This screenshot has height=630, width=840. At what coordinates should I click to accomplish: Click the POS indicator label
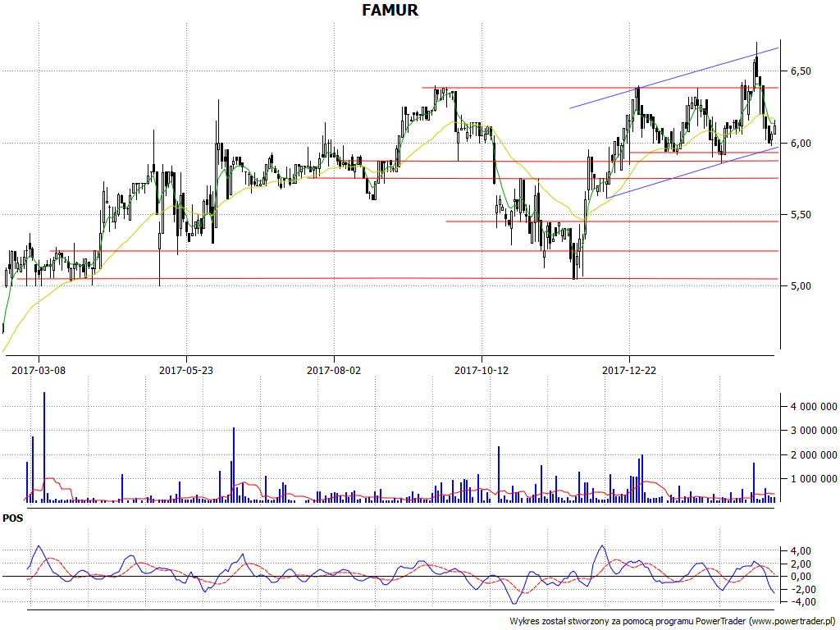click(13, 518)
